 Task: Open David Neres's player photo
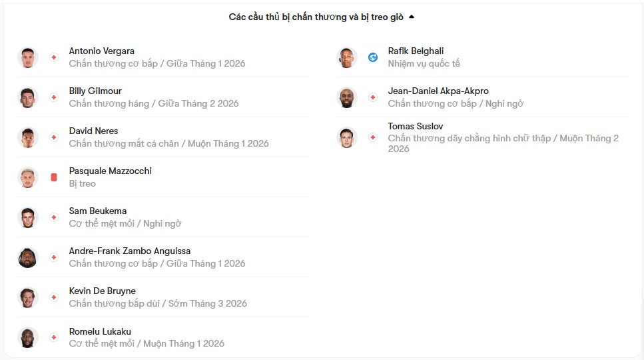(x=28, y=137)
